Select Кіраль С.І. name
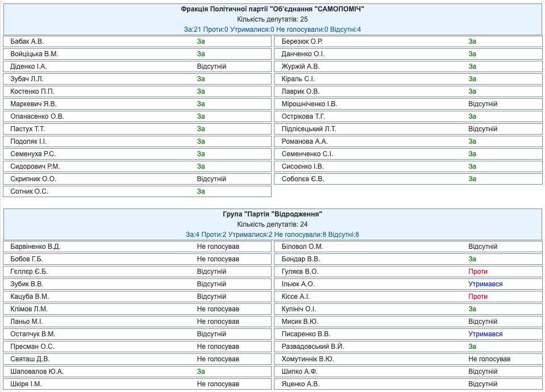Viewport: 545px width, 392px height. tap(298, 79)
